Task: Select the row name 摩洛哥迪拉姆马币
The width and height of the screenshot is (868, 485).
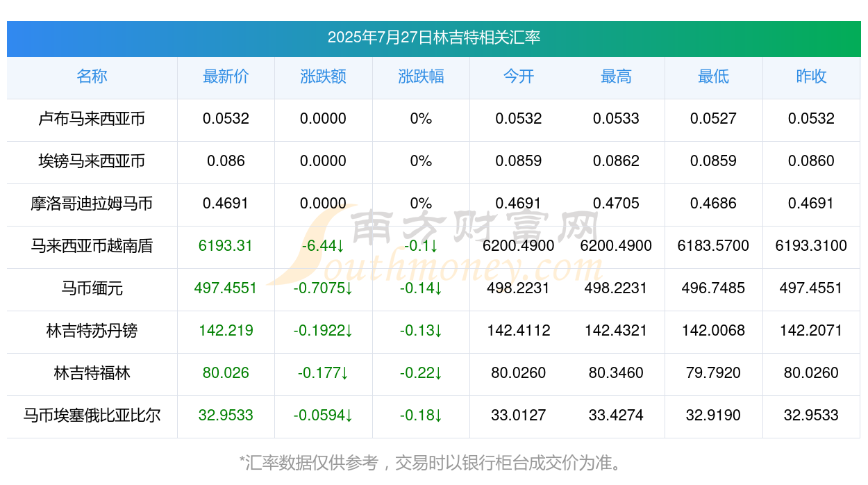Action: click(x=92, y=204)
